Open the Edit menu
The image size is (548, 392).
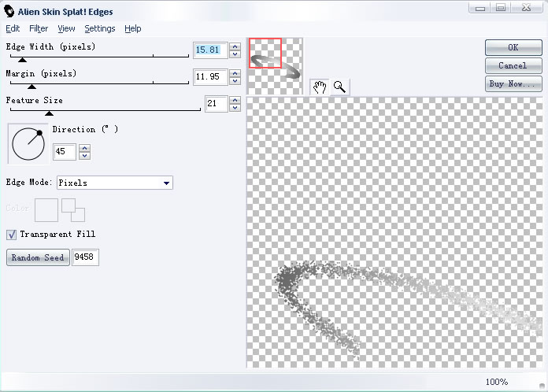tap(13, 28)
